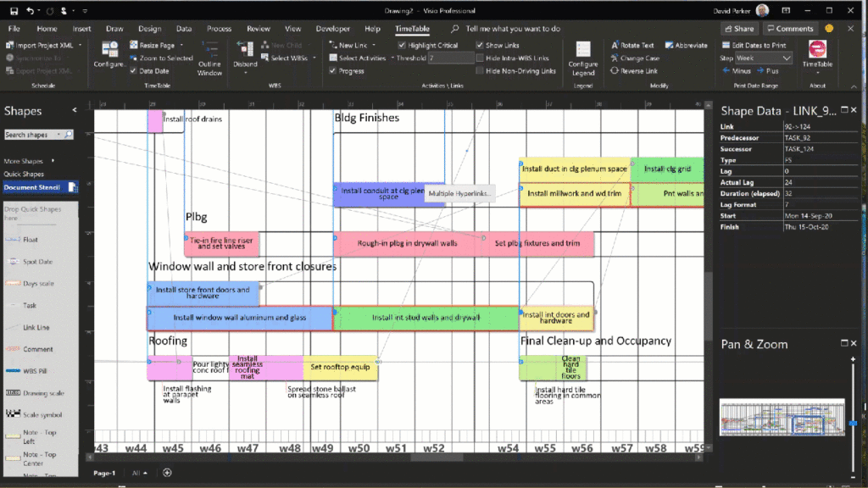This screenshot has height=488, width=868.
Task: Switch to the Developer ribbon tab
Action: [332, 28]
